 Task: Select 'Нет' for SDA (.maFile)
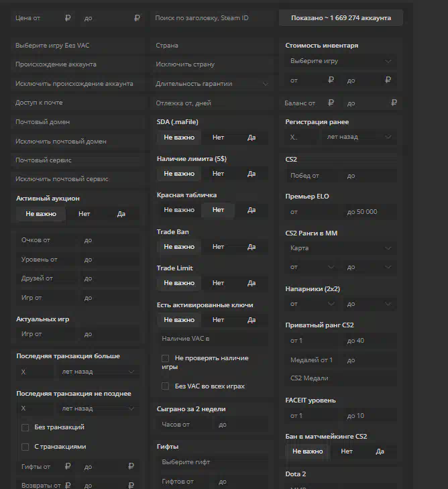point(218,138)
